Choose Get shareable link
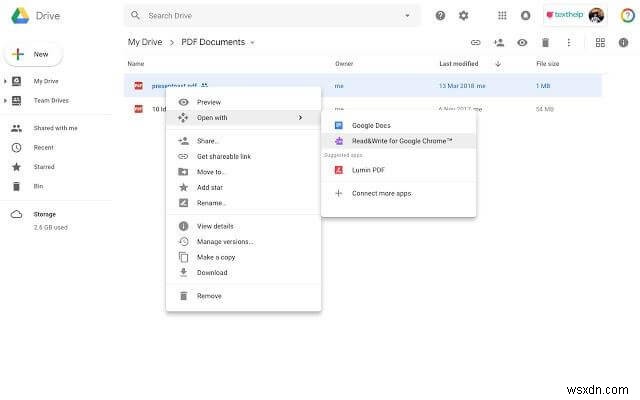 pyautogui.click(x=244, y=156)
